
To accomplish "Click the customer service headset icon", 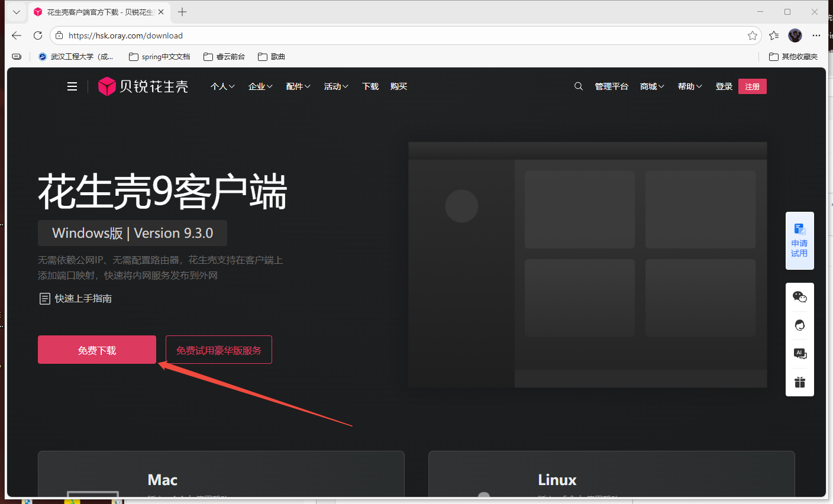I will [799, 325].
